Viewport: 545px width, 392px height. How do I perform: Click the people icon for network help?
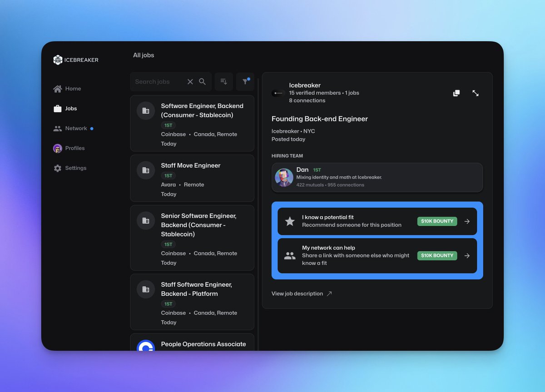[290, 256]
